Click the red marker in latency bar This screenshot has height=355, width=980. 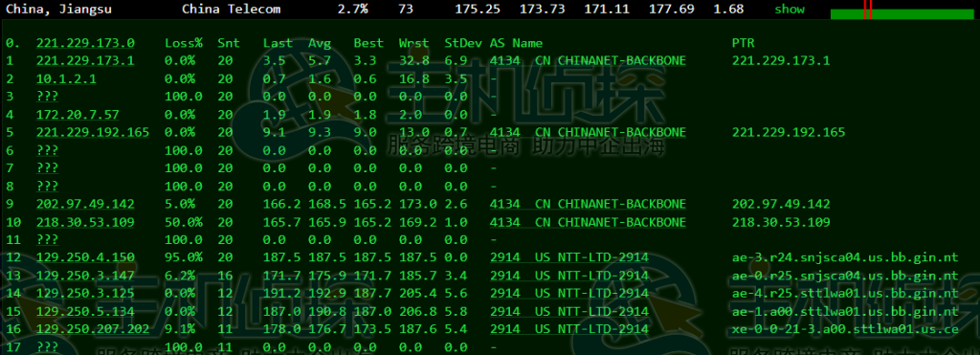pyautogui.click(x=867, y=10)
